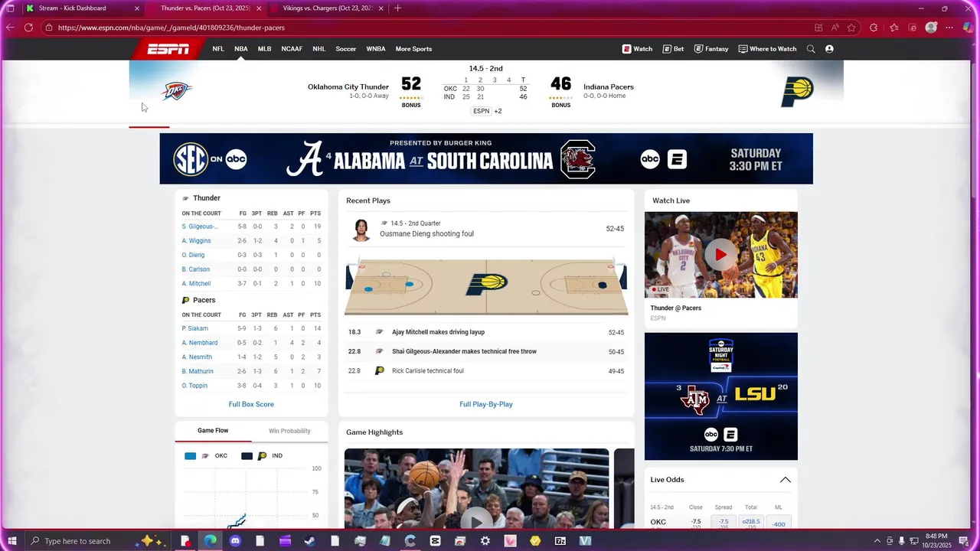Click the Pacers logo in Pacers box score header
This screenshot has width=980, height=551.
point(185,301)
